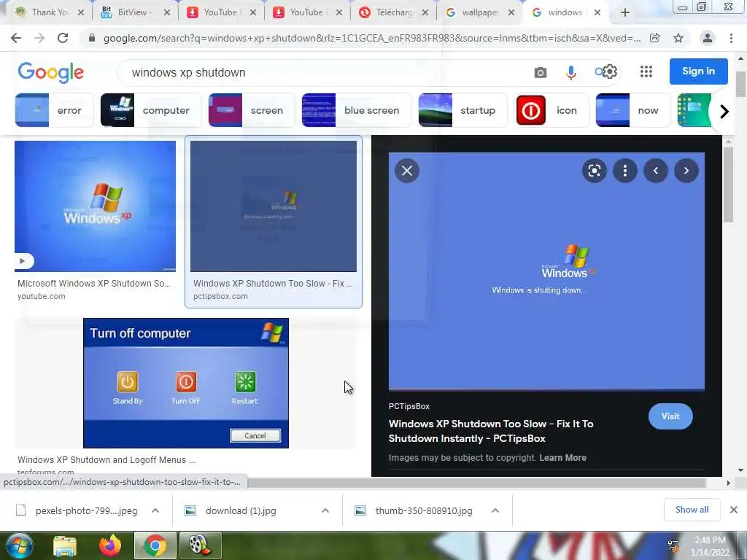Screen dimensions: 747x560
Task: Launch Firefox from the taskbar
Action: click(110, 545)
